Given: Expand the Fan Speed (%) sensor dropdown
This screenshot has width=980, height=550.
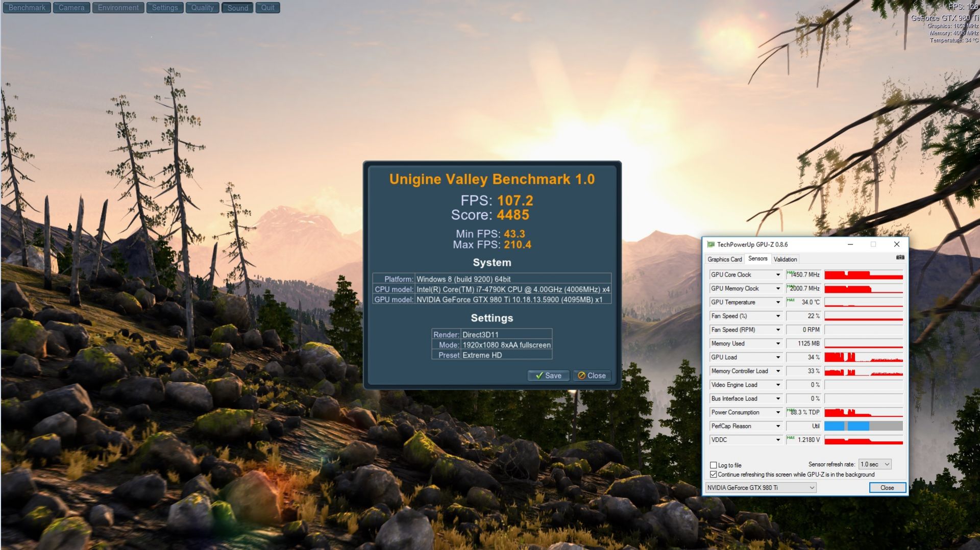Looking at the screenshot, I should [778, 316].
